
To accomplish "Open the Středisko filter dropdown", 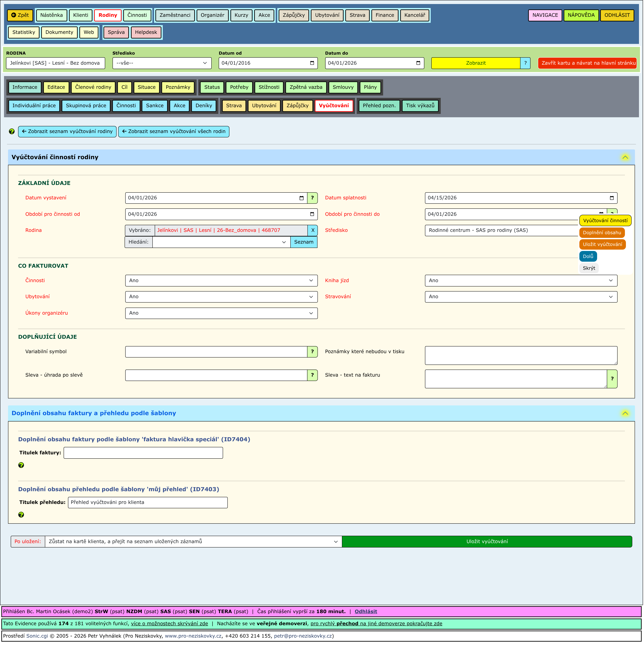I will [x=162, y=63].
